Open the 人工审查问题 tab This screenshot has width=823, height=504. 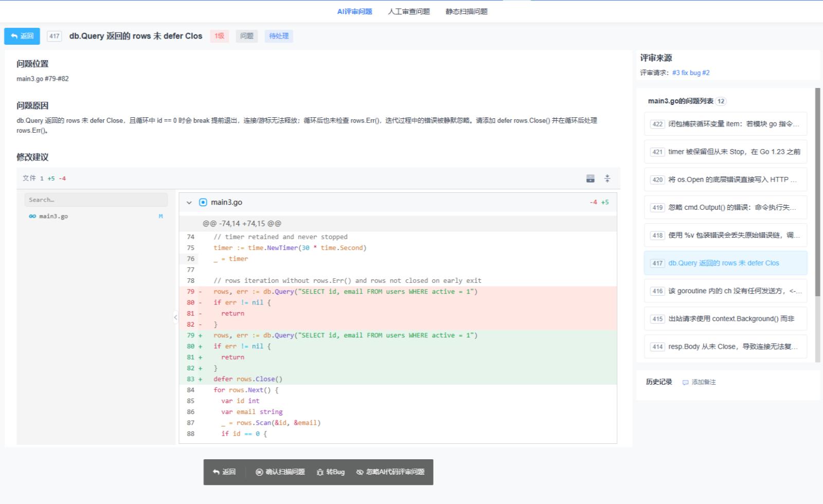pos(409,11)
